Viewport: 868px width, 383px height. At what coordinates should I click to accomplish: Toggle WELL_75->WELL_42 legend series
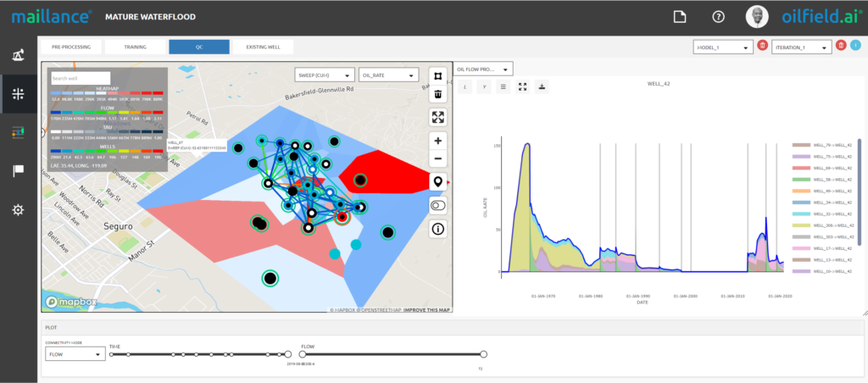click(822, 157)
